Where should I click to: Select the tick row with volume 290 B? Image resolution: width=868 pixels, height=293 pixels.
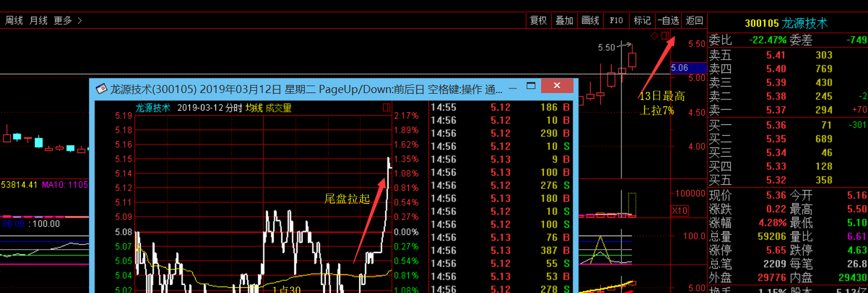pyautogui.click(x=501, y=133)
